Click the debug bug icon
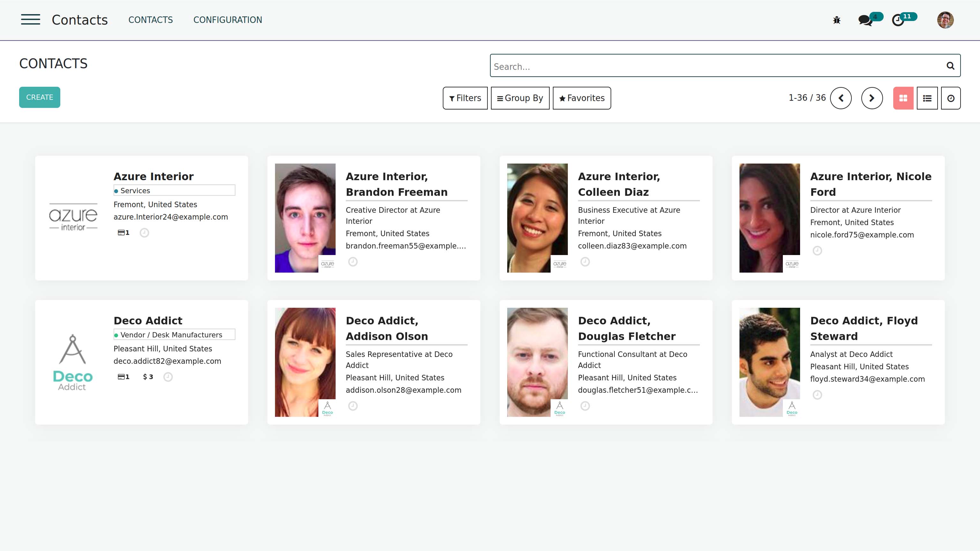The image size is (980, 551). [x=836, y=20]
